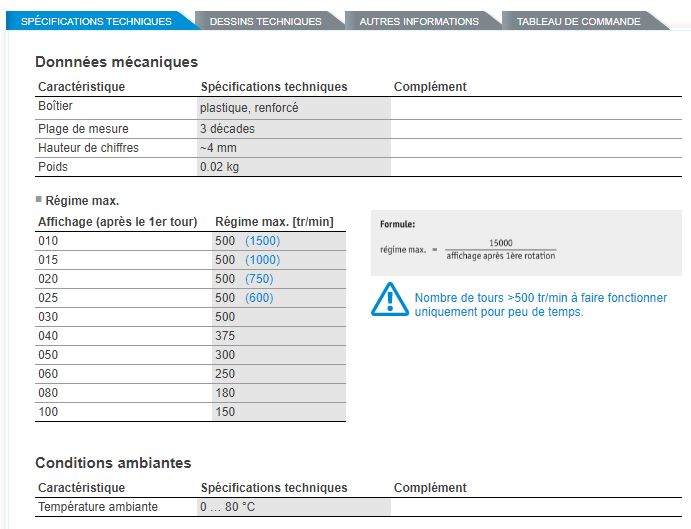
Task: Open the Spécifications Techniques tab
Action: tap(96, 21)
